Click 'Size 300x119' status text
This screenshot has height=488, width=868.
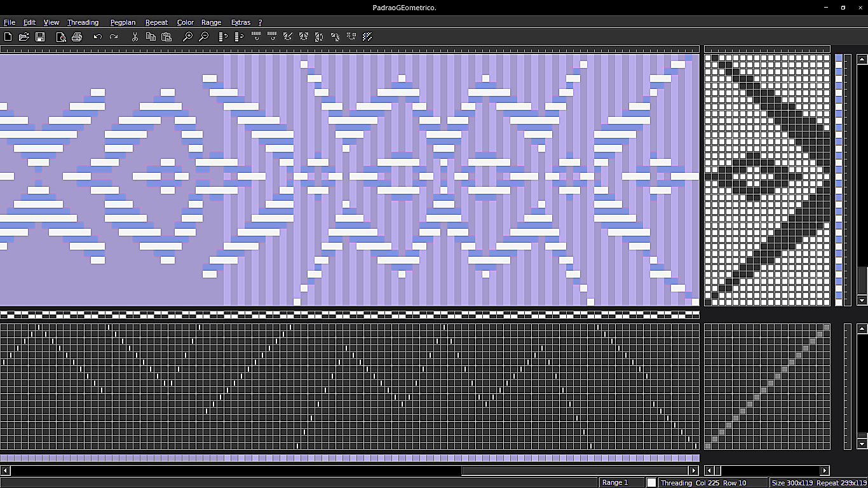(x=792, y=483)
